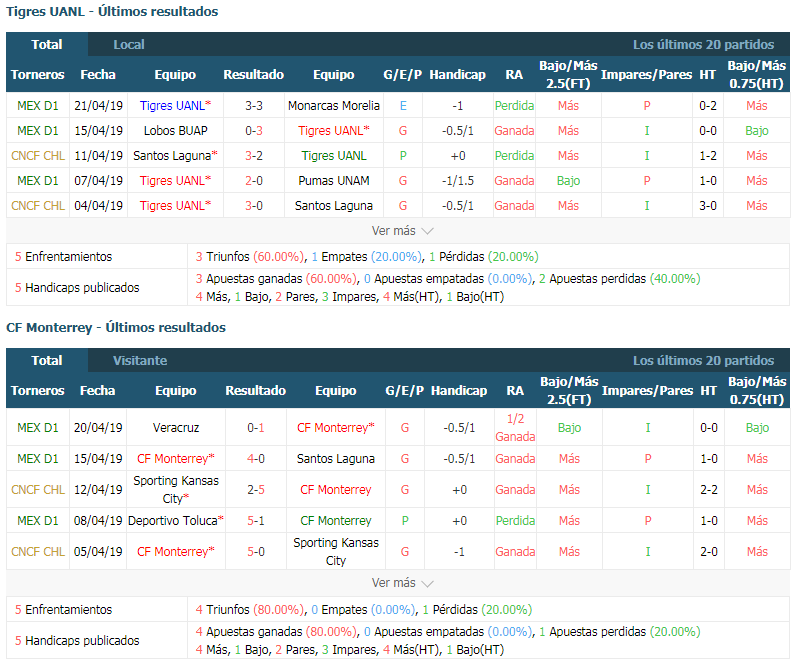Screen dimensions: 793x659
Task: Click 5 Handicaps publicados in Monterrey summary
Action: point(77,640)
